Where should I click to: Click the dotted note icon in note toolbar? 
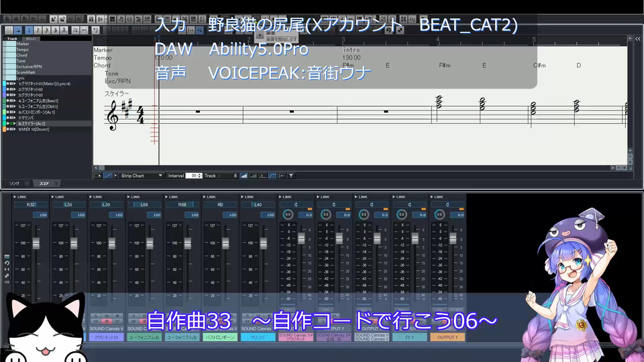[64, 30]
